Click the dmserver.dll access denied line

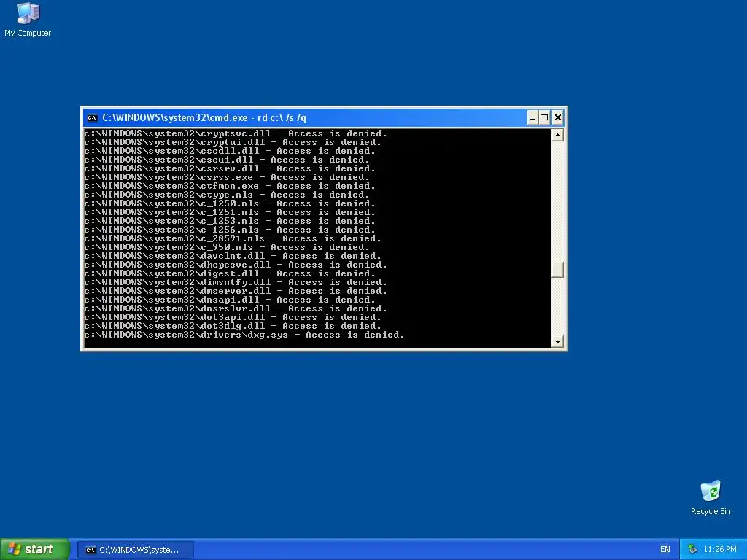pos(236,291)
